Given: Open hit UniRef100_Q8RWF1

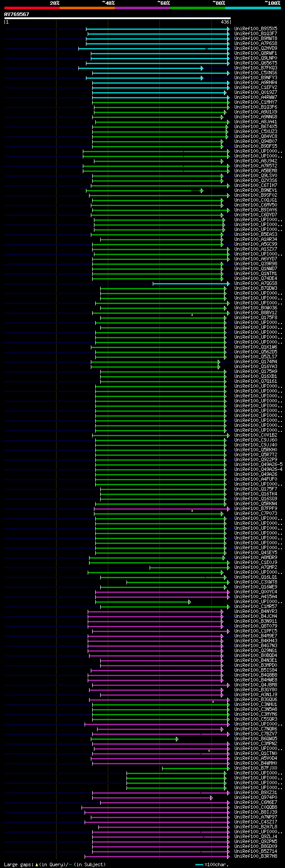Looking at the screenshot, I should (x=256, y=53).
